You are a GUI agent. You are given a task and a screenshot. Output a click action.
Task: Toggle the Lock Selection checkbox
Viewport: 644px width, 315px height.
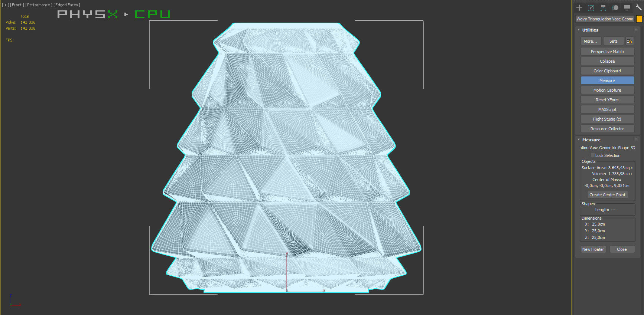[x=592, y=155]
